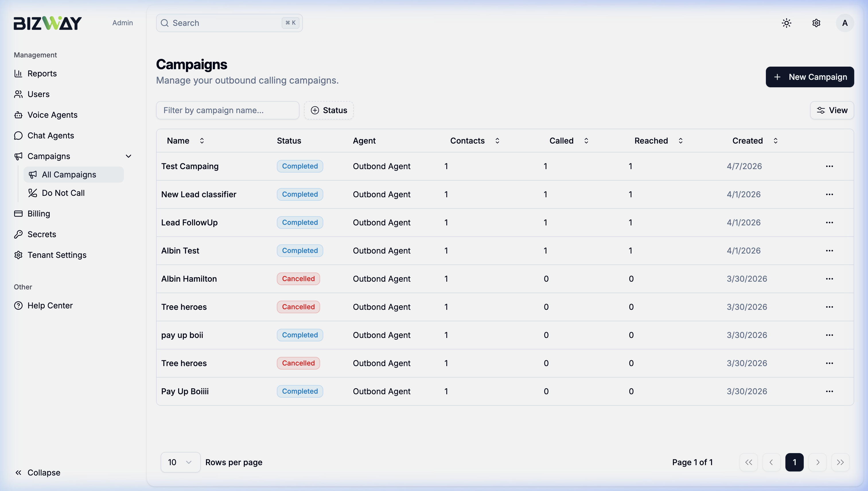Open row actions for Albin Test

tap(829, 251)
